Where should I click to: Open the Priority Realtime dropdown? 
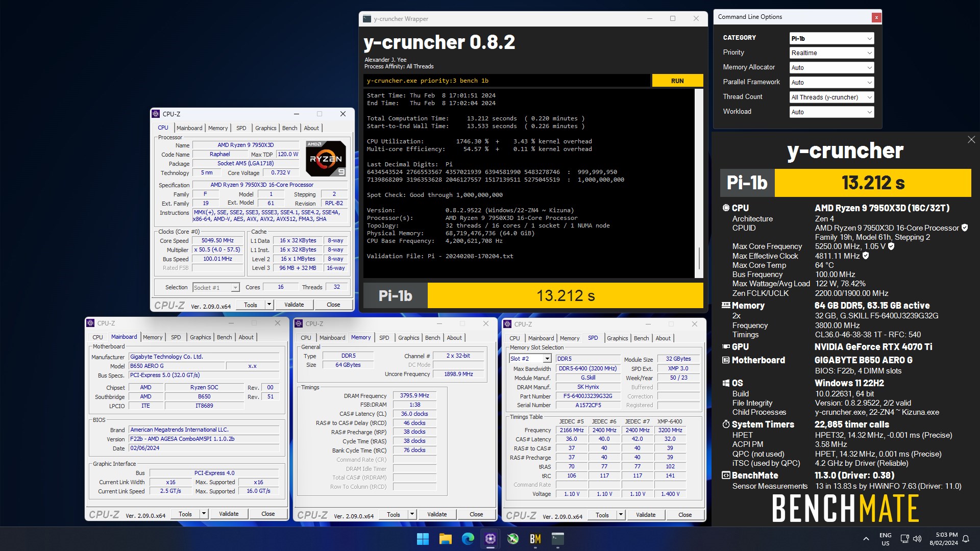click(831, 53)
